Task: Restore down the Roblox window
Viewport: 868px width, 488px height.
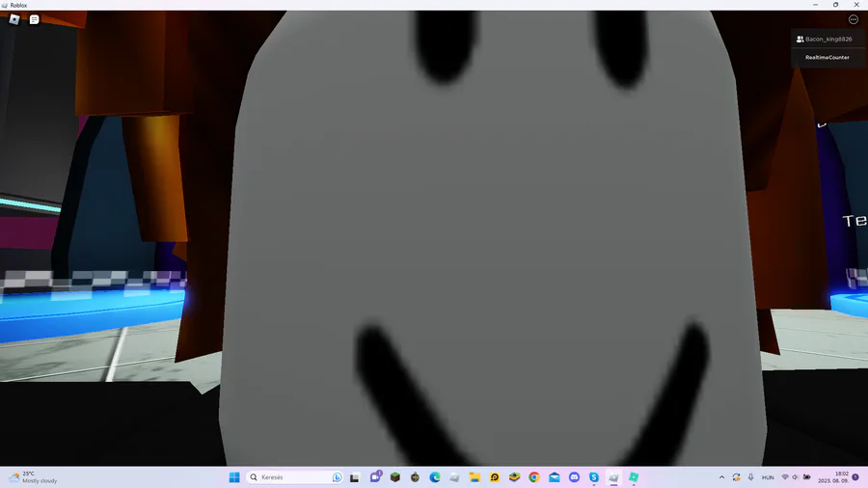Action: point(836,5)
